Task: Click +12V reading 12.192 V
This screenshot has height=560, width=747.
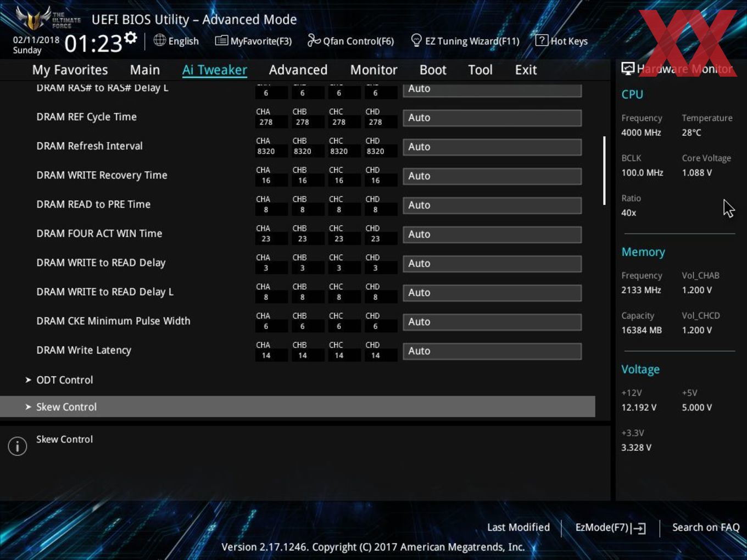Action: [639, 408]
